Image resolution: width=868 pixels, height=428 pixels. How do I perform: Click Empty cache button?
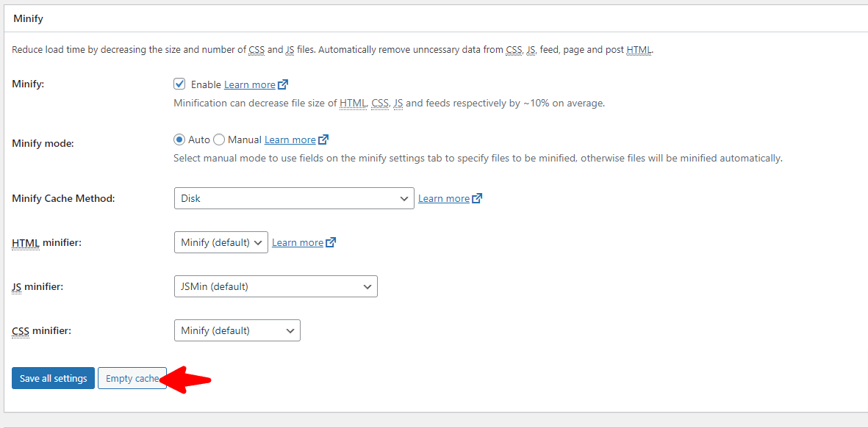coord(132,378)
